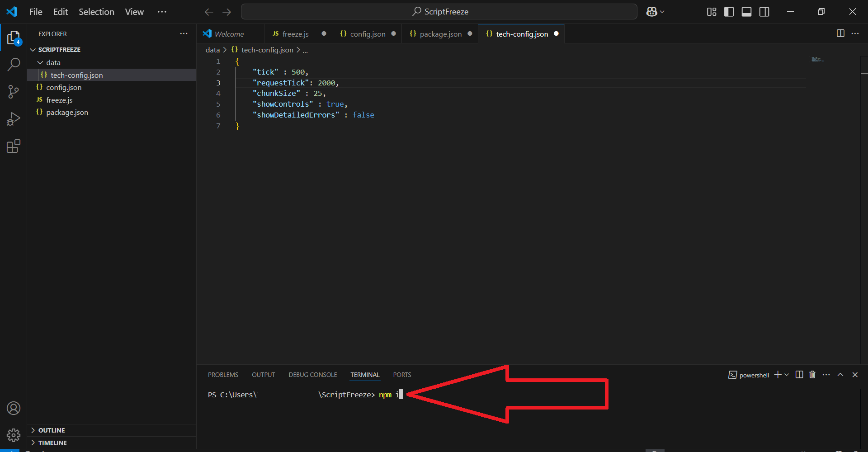Click the "showDetailedErrors" key in line 6
The width and height of the screenshot is (868, 452).
coord(296,115)
